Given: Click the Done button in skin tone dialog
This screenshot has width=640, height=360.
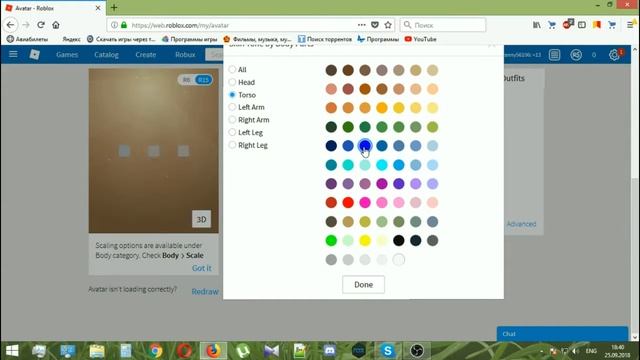Looking at the screenshot, I should point(363,284).
